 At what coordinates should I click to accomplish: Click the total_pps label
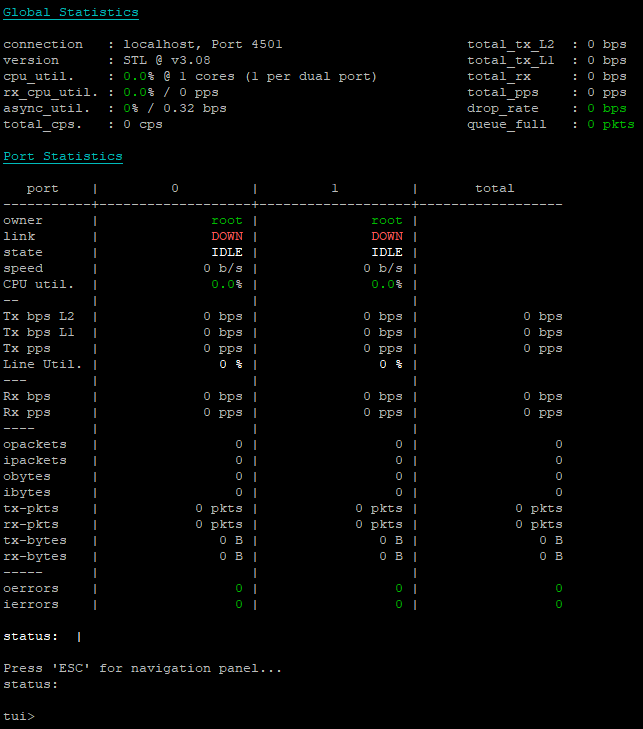pyautogui.click(x=503, y=93)
